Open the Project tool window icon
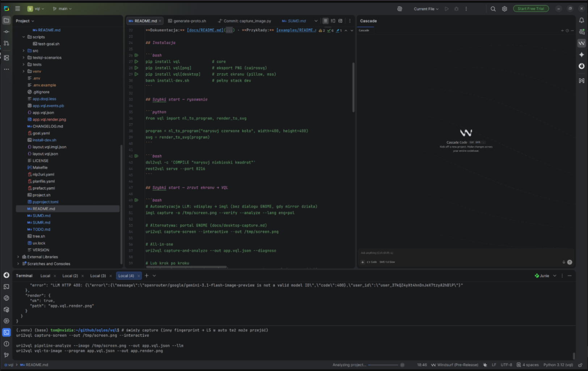The height and width of the screenshot is (371, 588). (7, 21)
